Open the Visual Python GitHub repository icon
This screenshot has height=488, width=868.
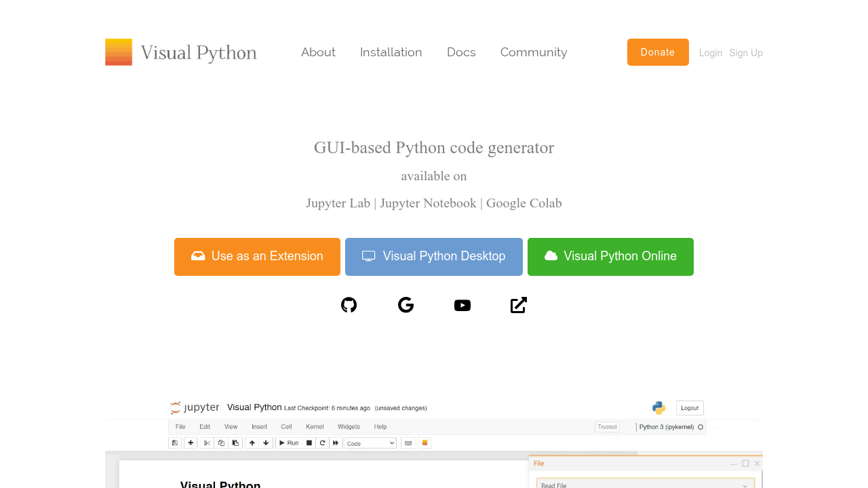pos(349,305)
